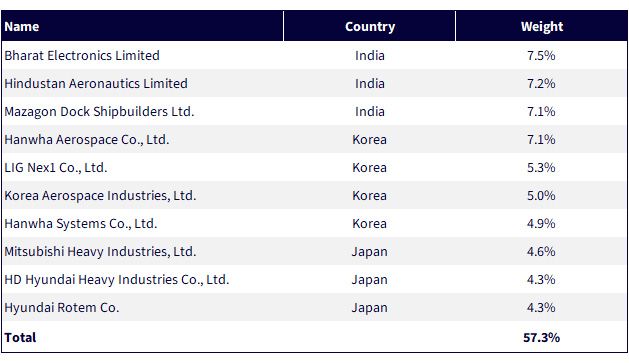This screenshot has width=629, height=363.
Task: Select Hanwha Aerospace Co., Ltd. name
Action: pyautogui.click(x=87, y=140)
